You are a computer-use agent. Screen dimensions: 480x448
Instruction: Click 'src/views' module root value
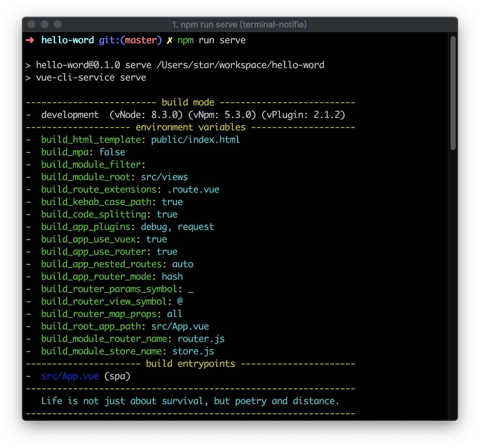pyautogui.click(x=164, y=177)
